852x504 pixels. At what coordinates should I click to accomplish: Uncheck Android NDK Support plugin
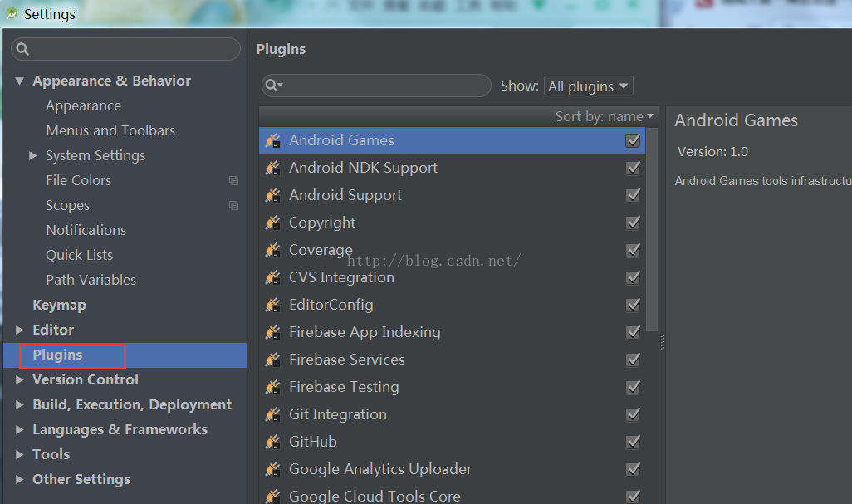point(633,168)
